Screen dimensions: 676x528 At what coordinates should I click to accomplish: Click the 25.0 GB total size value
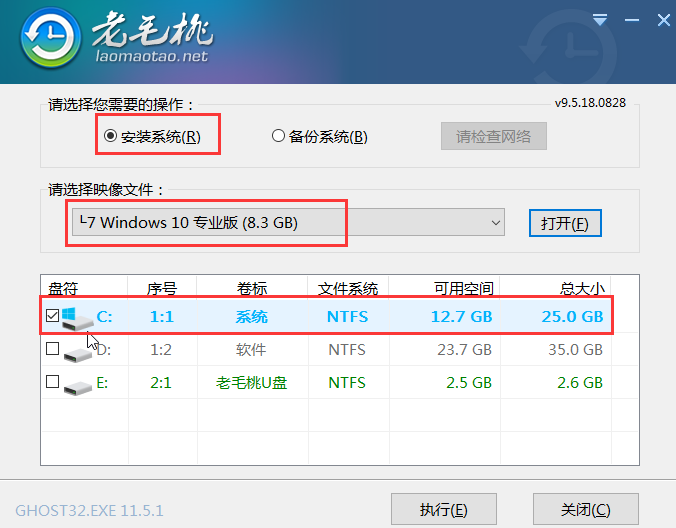[x=572, y=317]
